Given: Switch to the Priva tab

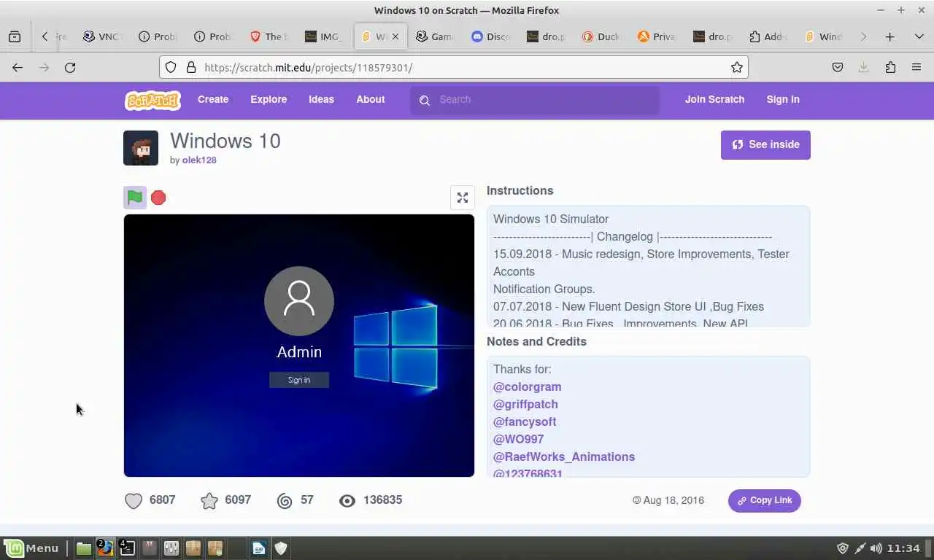Looking at the screenshot, I should tap(657, 36).
